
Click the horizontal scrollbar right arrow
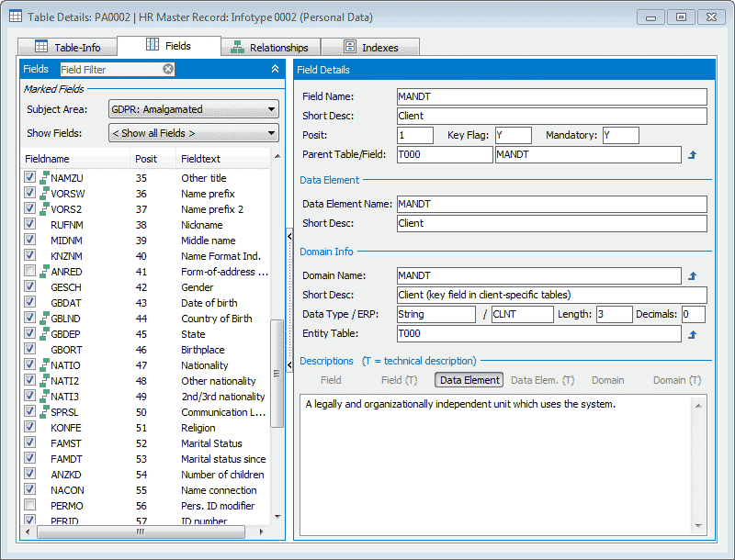click(x=261, y=532)
